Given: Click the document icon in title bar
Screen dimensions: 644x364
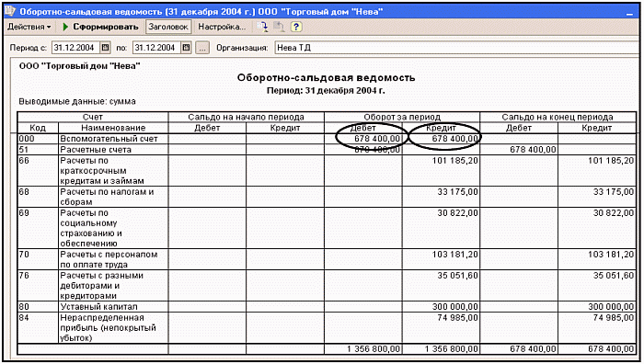Looking at the screenshot, I should pos(11,11).
